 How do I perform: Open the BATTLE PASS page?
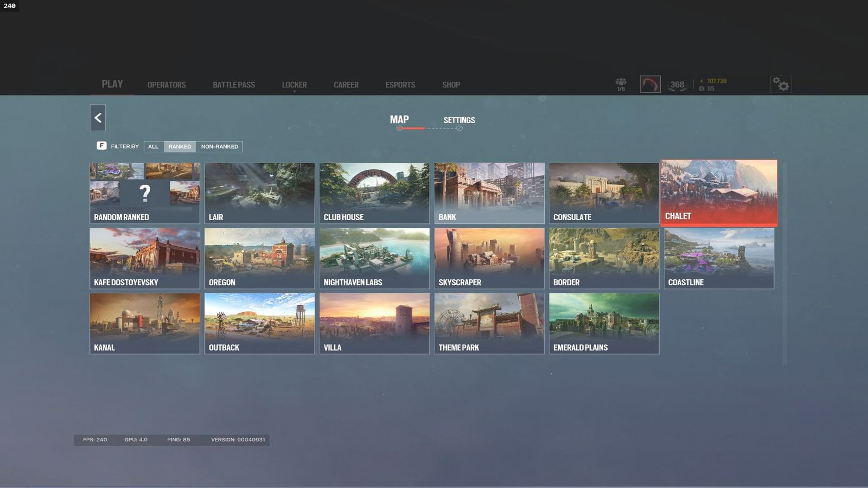coord(233,85)
